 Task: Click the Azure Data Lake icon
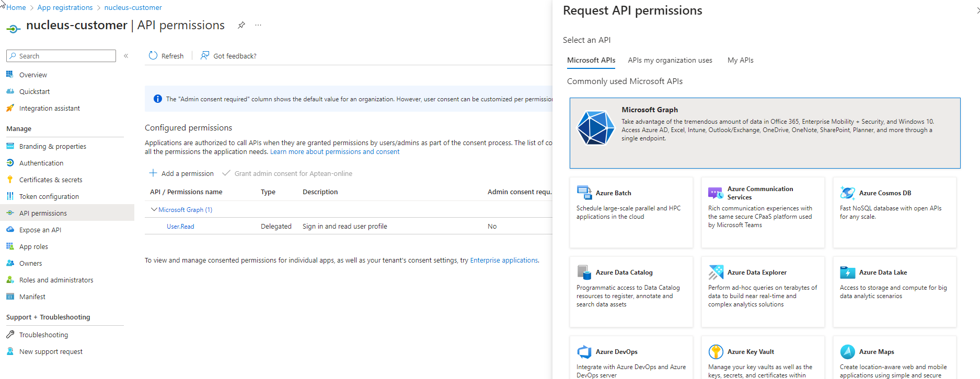[848, 272]
